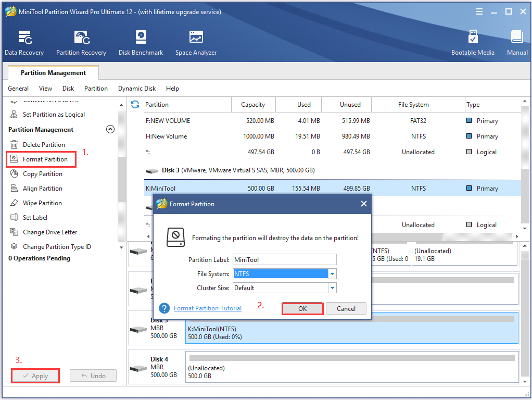The width and height of the screenshot is (532, 400).
Task: Click the Partition Label input field
Action: 285,259
